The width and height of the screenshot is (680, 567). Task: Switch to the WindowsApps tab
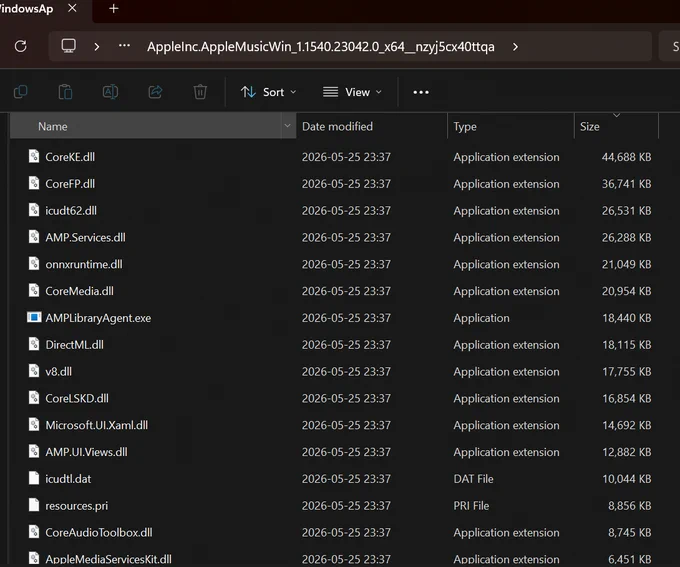(x=27, y=9)
